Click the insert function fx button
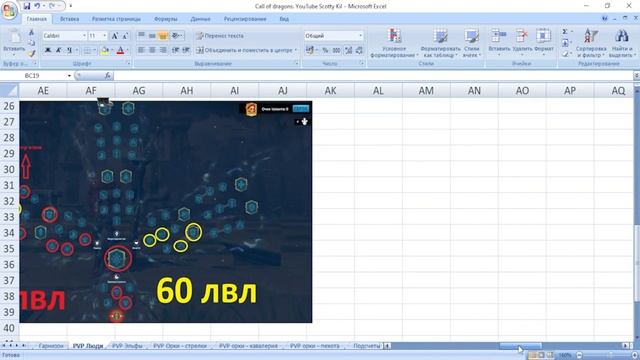 (x=108, y=76)
